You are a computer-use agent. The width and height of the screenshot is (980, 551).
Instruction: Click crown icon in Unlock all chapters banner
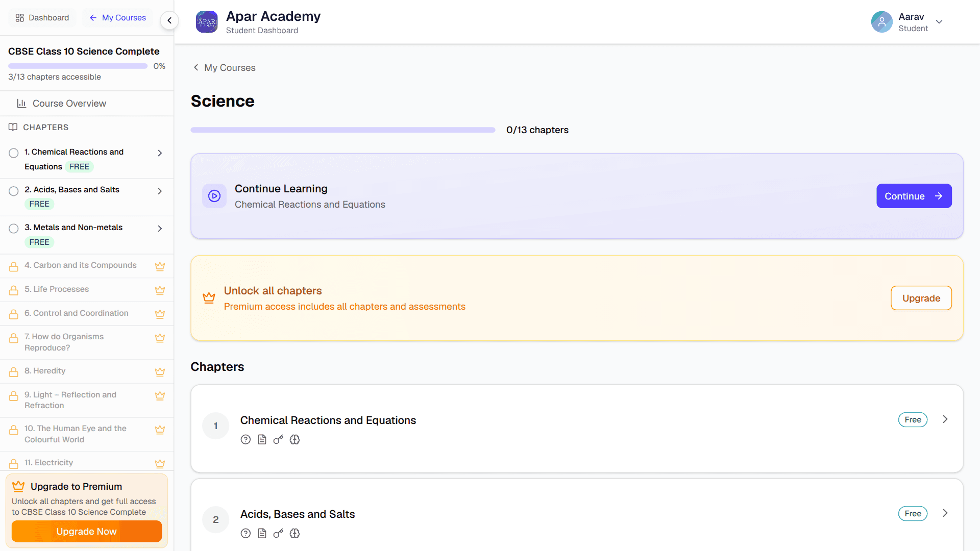pyautogui.click(x=209, y=298)
